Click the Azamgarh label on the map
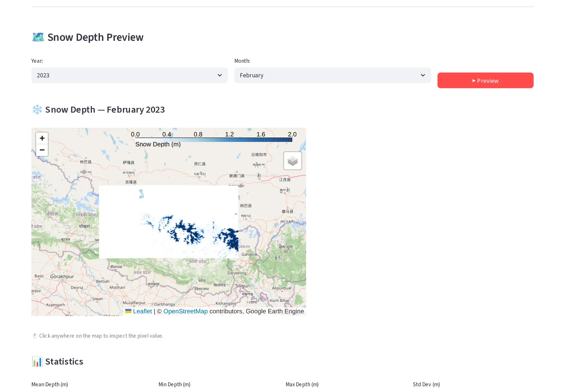This screenshot has width=565, height=392. (55, 305)
